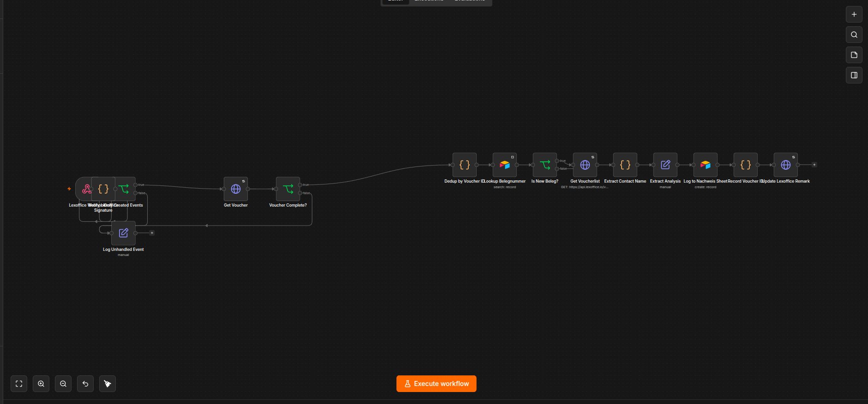The image size is (868, 404).
Task: Open the node search panel
Action: pyautogui.click(x=854, y=35)
